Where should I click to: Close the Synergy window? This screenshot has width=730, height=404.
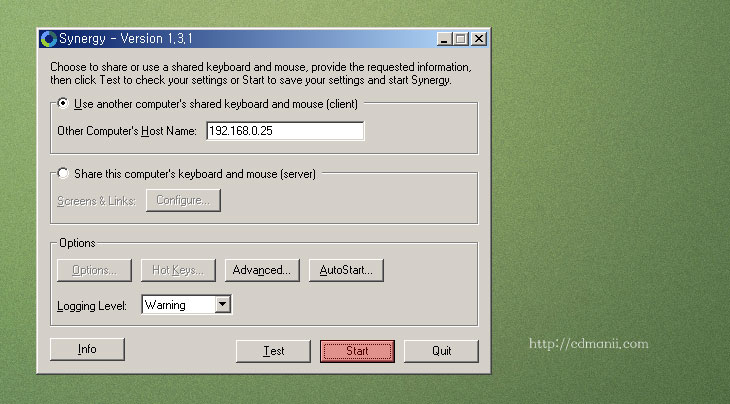[479, 39]
